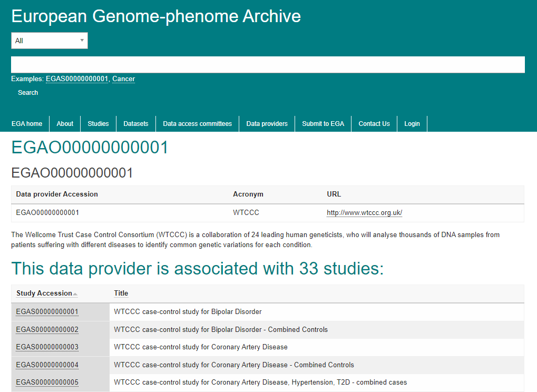Click Login in the navigation bar
Viewport: 537px width, 392px height.
(x=412, y=124)
